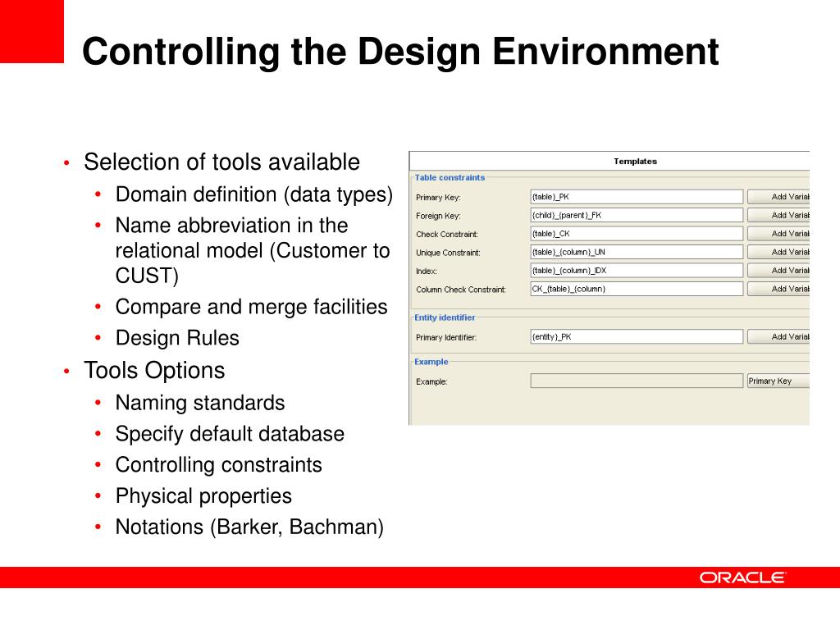Click the 'Design Rules' bullet

177,338
